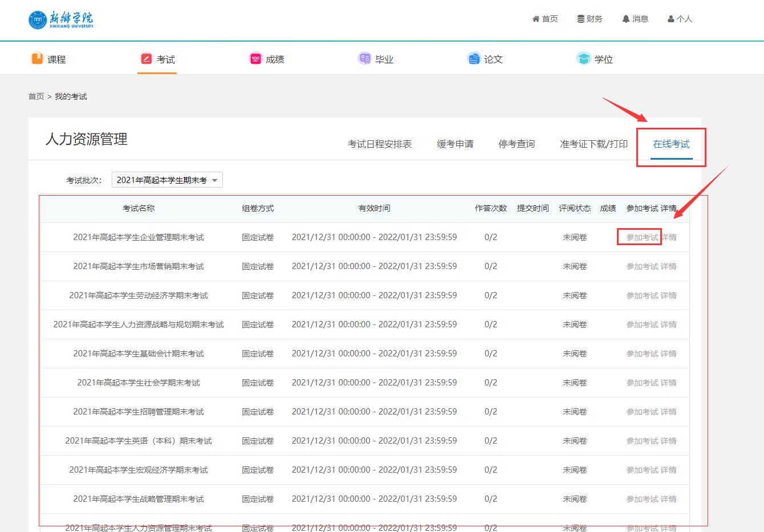Image resolution: width=764 pixels, height=532 pixels.
Task: Open 财务 finance in top bar
Action: click(590, 19)
